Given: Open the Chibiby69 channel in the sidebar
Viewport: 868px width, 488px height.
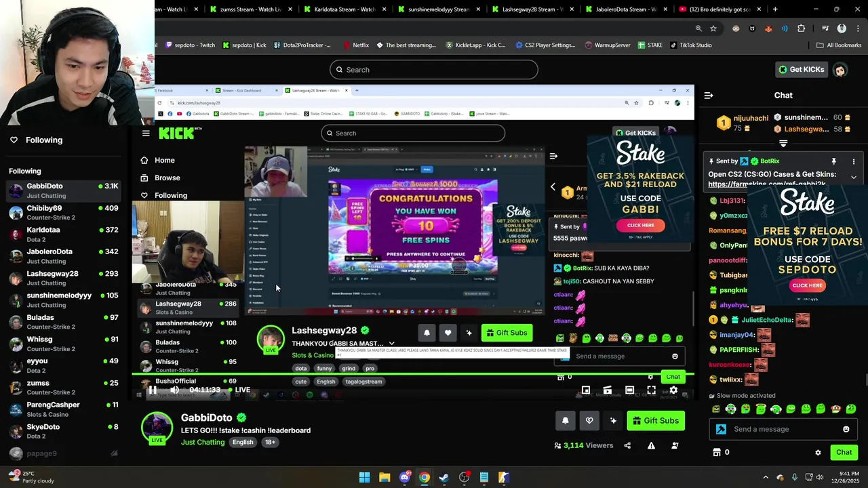Looking at the screenshot, I should [64, 212].
